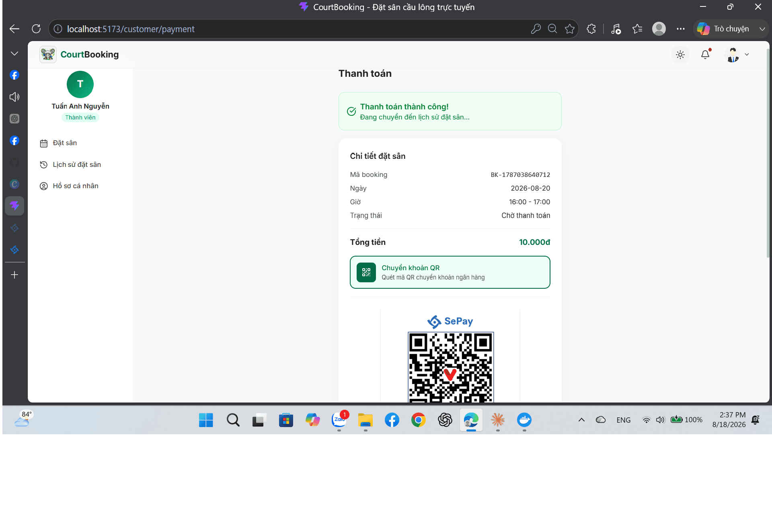Open the 2:37 PM clock calendar

(729, 419)
